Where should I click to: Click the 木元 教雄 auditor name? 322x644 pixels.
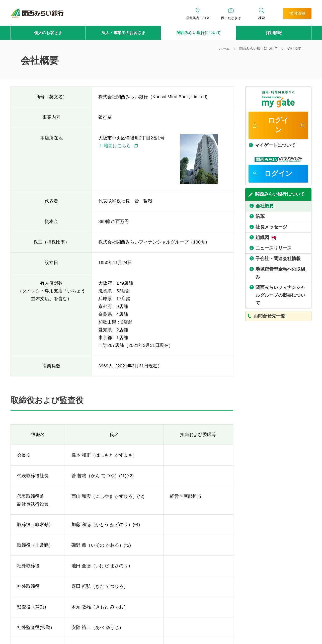click(100, 607)
